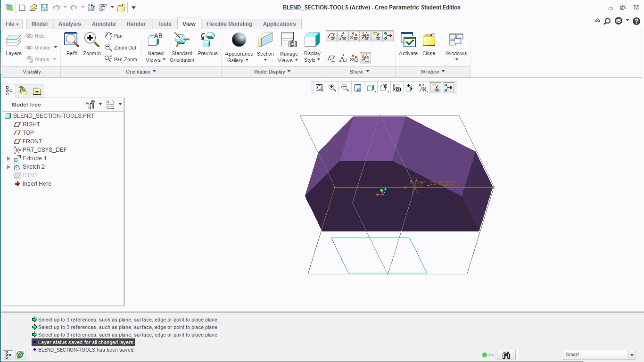Toggle axis display in Show group
Viewport: 644px width, 362px height.
pos(343,36)
